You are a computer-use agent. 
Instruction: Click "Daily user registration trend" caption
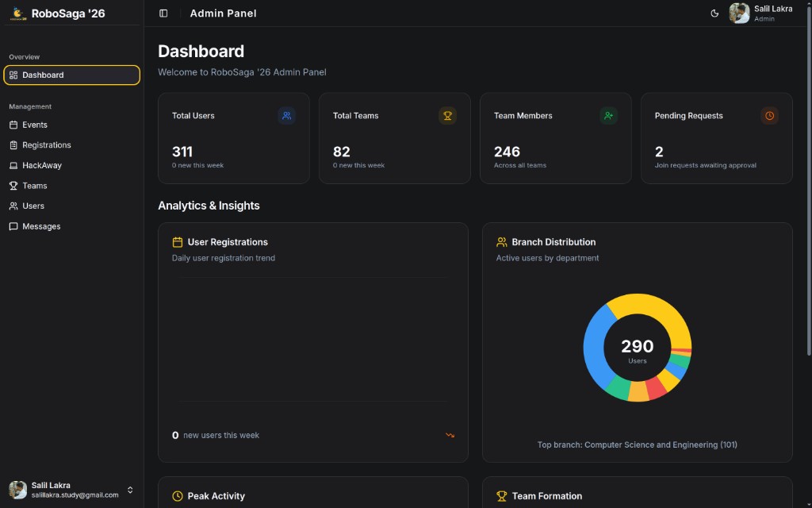click(223, 258)
